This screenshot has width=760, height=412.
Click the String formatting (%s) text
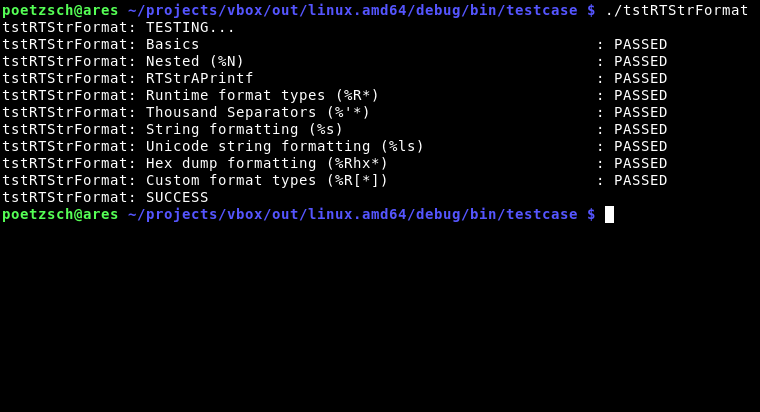pos(244,129)
